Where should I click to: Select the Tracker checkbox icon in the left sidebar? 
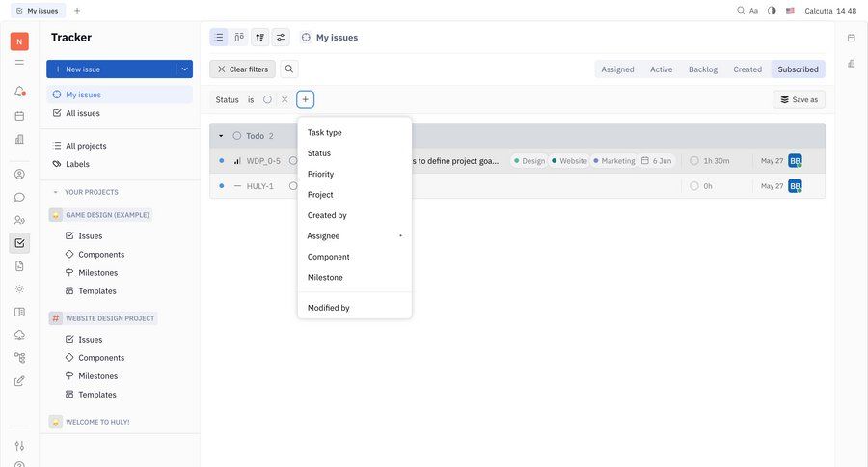pyautogui.click(x=19, y=242)
